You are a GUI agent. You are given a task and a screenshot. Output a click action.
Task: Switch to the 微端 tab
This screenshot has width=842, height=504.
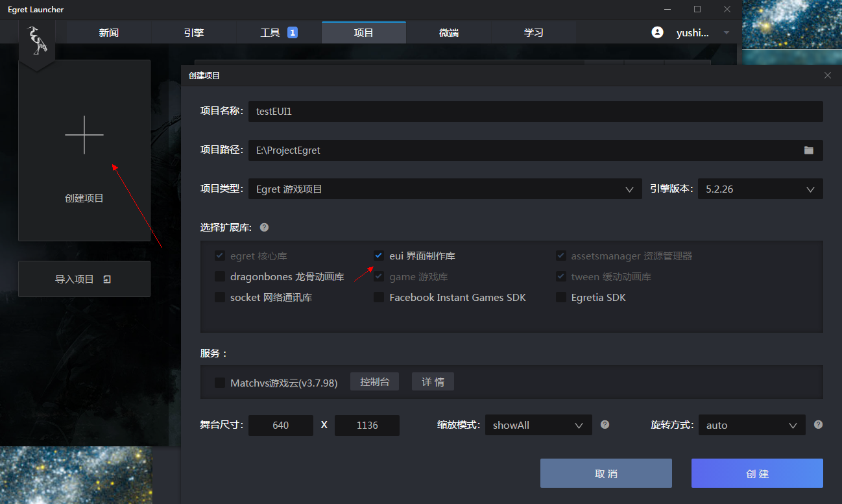click(x=448, y=32)
